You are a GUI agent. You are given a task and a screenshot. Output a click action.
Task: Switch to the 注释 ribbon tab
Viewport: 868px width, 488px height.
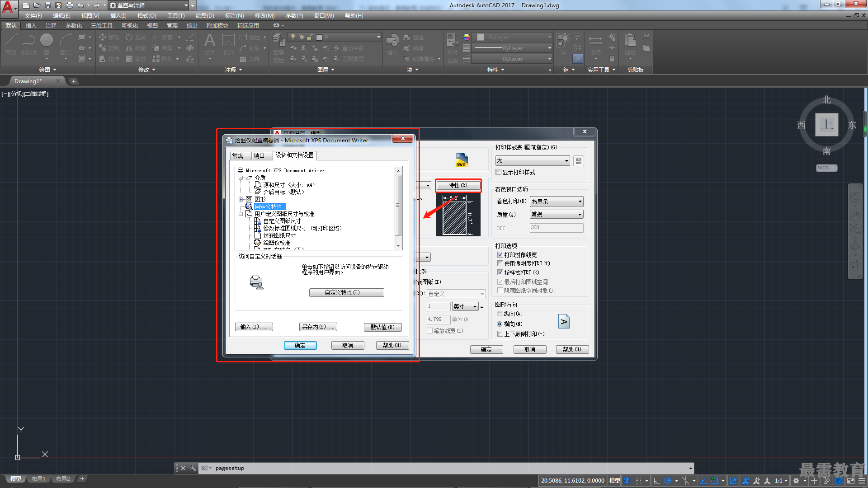tap(51, 26)
